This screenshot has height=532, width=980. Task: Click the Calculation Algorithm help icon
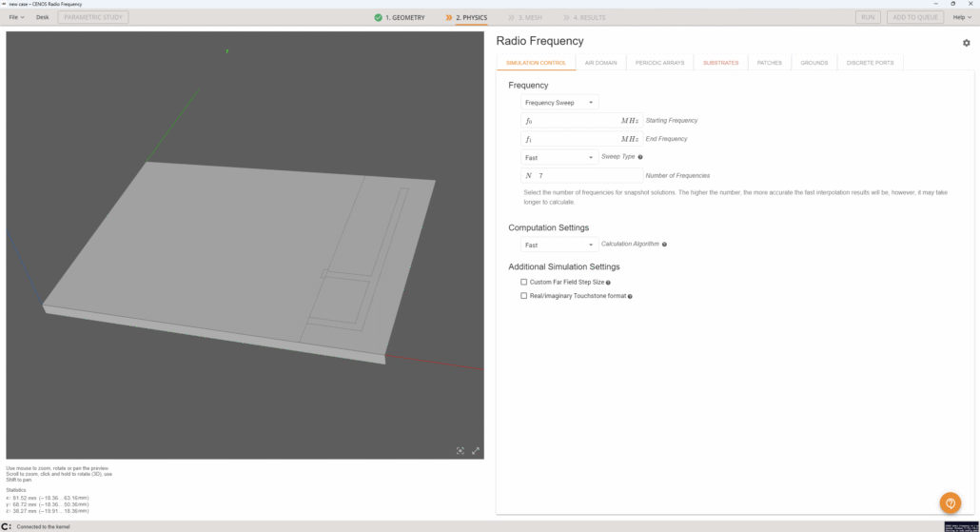click(x=664, y=245)
